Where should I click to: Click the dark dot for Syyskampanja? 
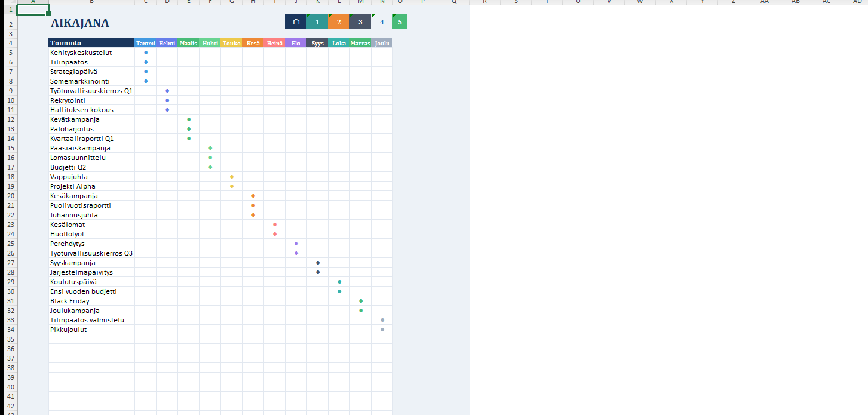click(318, 263)
